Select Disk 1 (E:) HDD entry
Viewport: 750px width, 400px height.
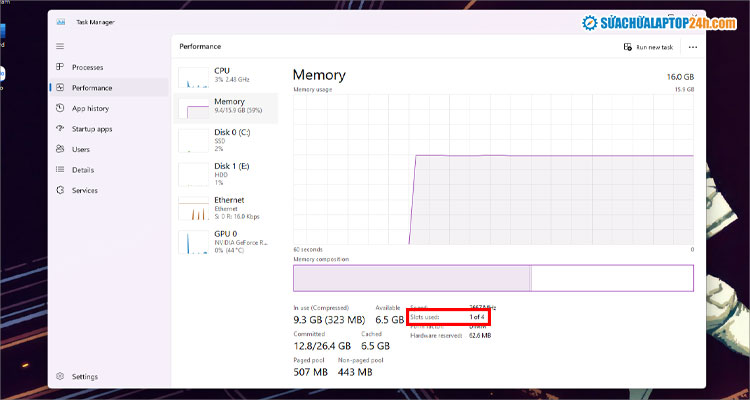(226, 173)
